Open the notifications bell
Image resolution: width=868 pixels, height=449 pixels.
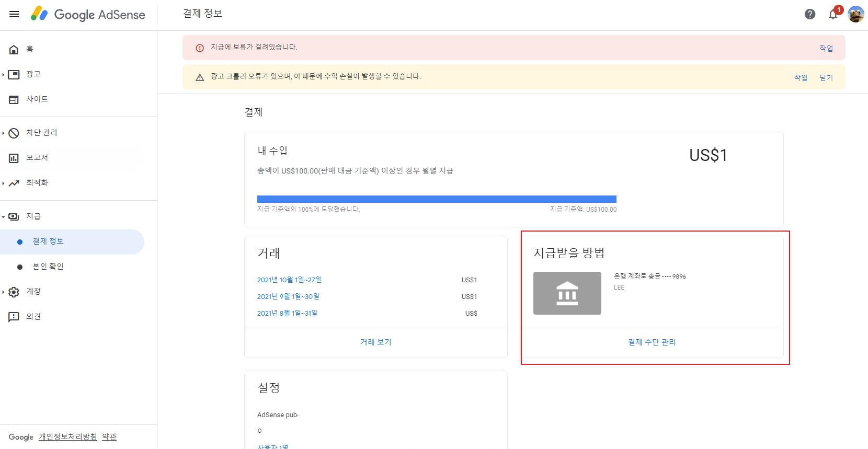click(833, 14)
